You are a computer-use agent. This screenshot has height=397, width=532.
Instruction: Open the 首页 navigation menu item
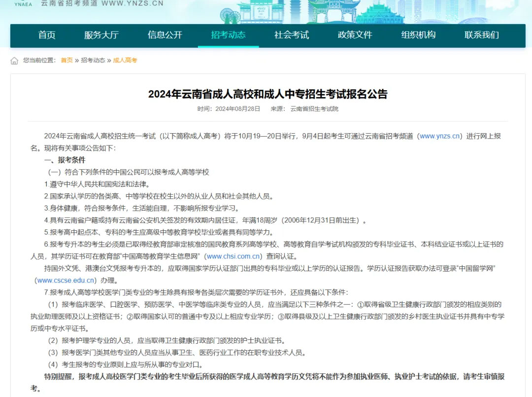tap(46, 36)
